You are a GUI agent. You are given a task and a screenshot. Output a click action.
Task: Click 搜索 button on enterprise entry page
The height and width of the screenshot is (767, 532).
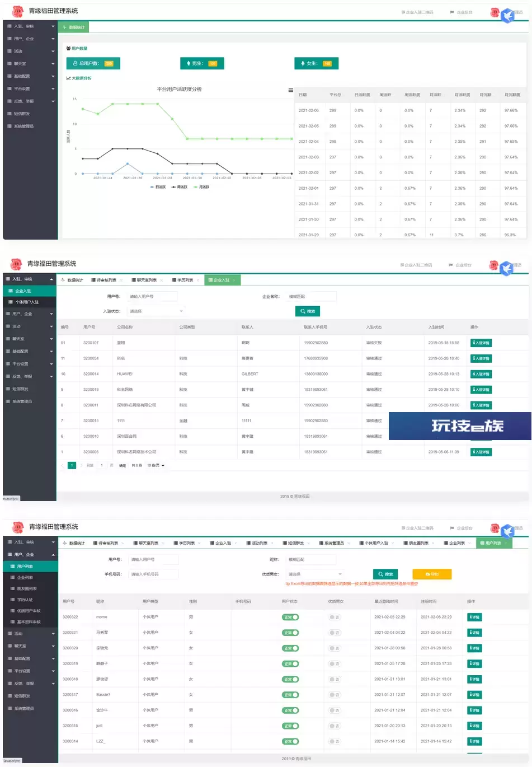(x=308, y=311)
